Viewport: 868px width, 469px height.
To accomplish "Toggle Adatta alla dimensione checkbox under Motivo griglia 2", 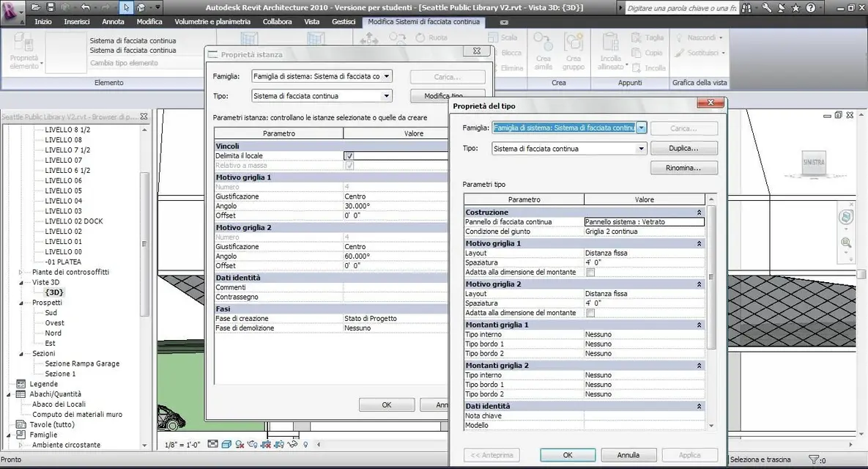I will pyautogui.click(x=590, y=313).
